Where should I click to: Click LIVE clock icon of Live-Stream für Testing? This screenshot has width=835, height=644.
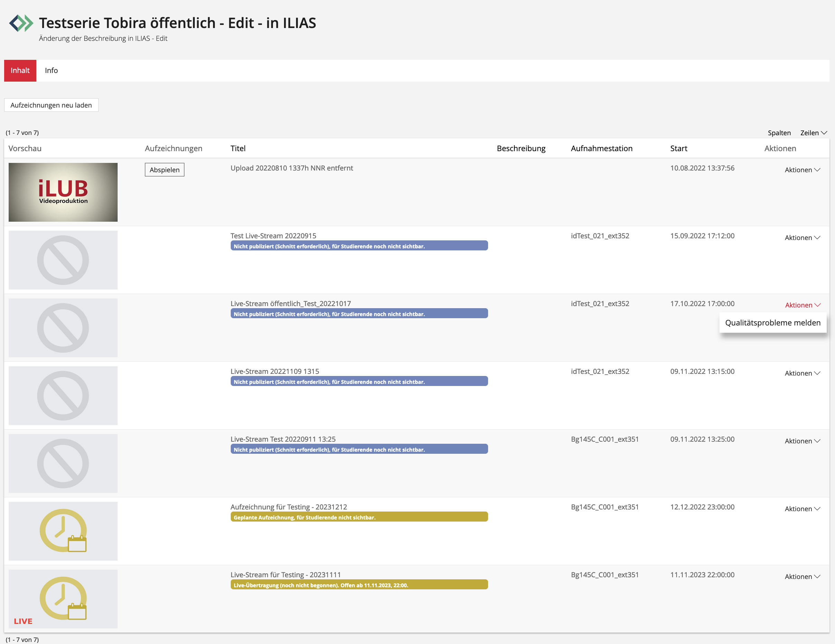click(x=63, y=598)
